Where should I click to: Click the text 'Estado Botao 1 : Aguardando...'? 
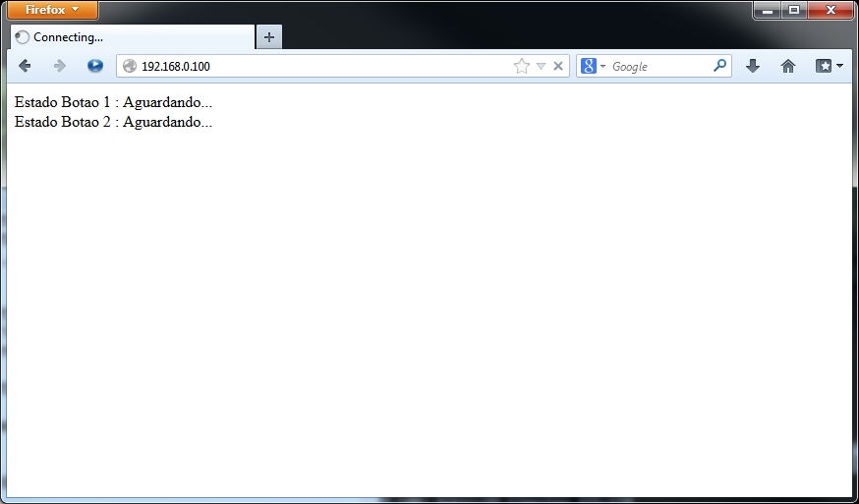click(x=113, y=102)
